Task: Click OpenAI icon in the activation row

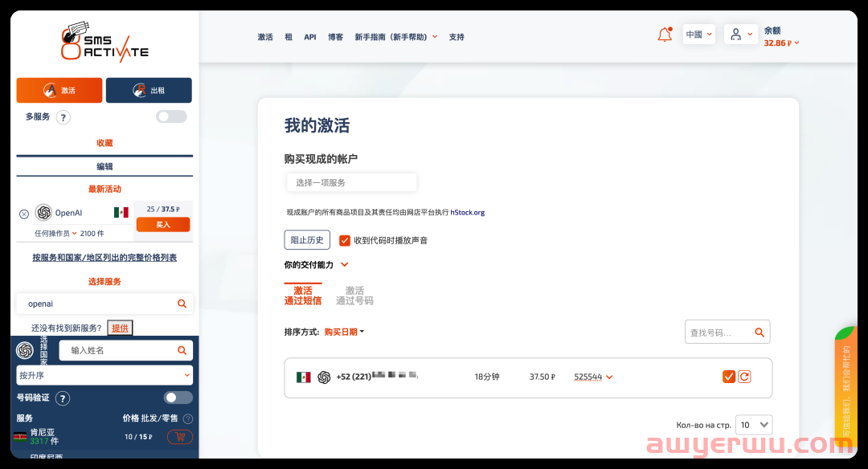Action: point(325,377)
